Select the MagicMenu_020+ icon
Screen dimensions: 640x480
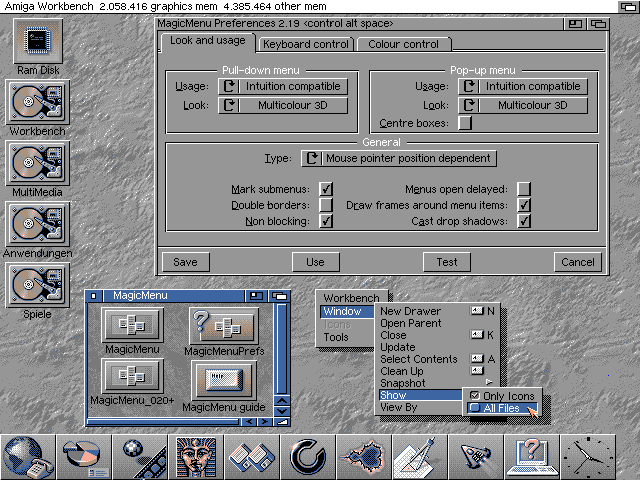pos(132,376)
